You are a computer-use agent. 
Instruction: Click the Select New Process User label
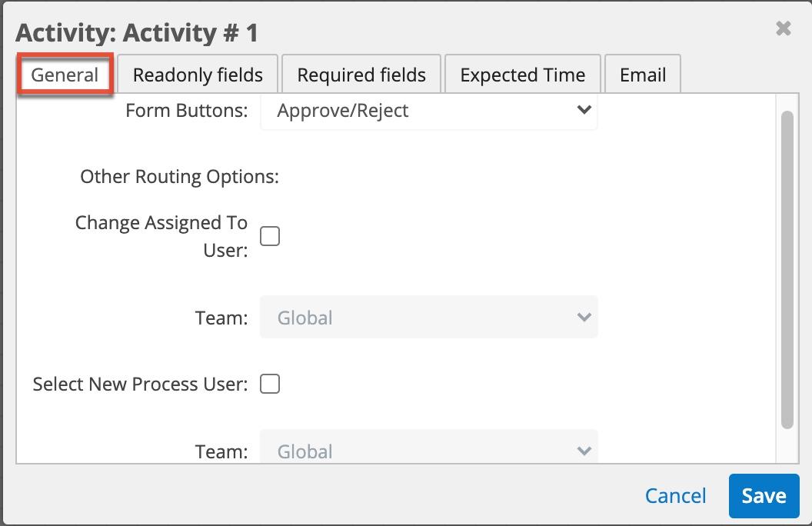pos(140,384)
